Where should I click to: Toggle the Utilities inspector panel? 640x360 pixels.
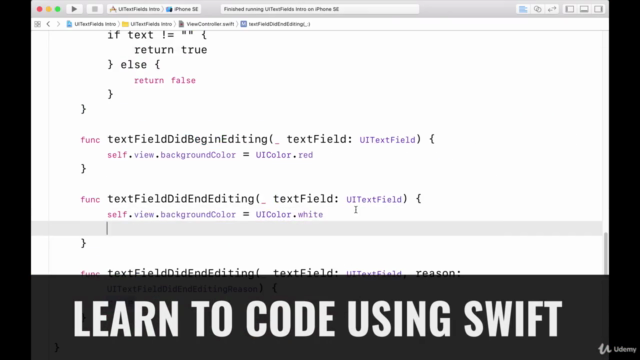pos(598,9)
